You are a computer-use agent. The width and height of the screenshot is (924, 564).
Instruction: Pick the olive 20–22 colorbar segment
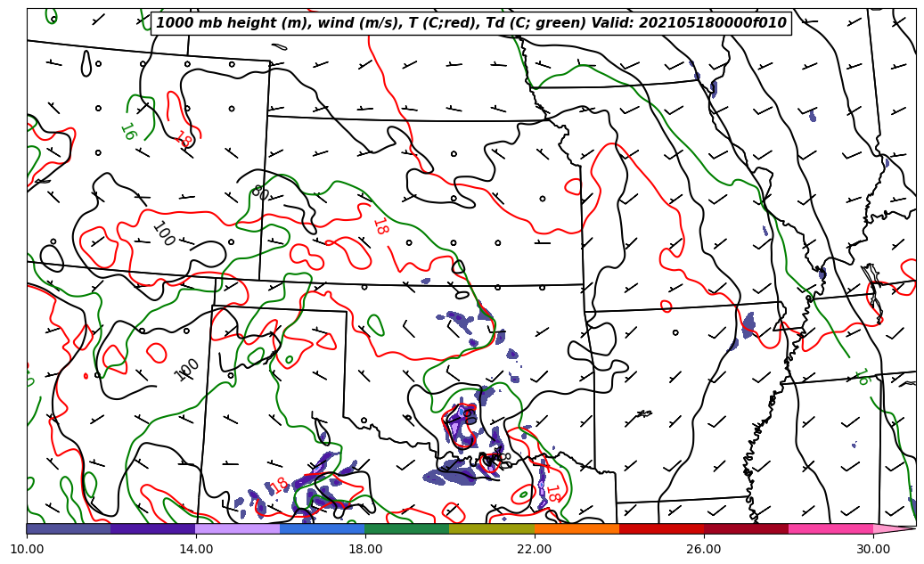tap(492, 528)
